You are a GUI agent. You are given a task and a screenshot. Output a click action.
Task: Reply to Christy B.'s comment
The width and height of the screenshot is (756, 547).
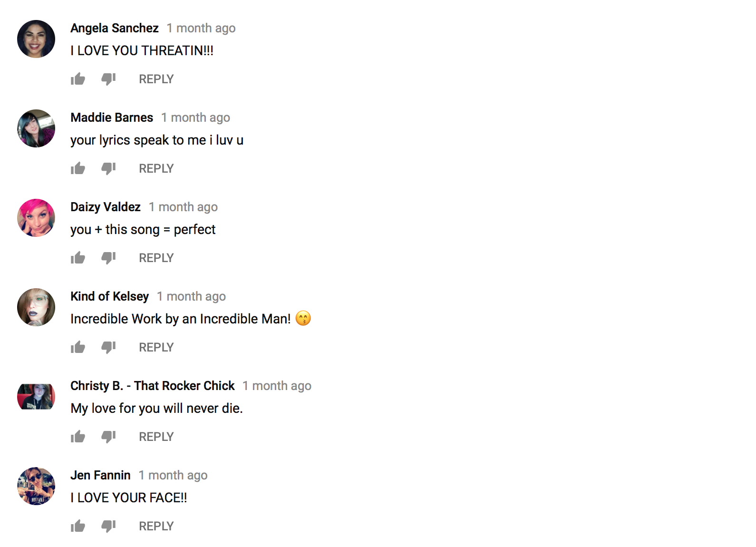[156, 437]
